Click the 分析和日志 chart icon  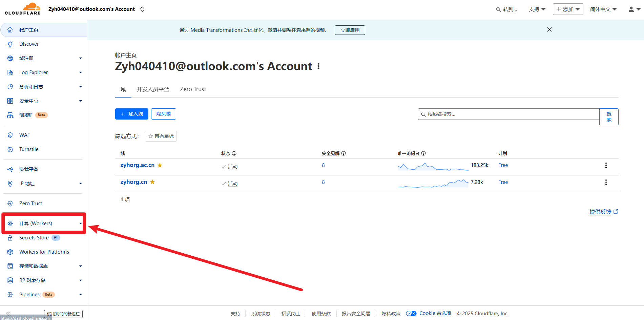click(x=10, y=87)
